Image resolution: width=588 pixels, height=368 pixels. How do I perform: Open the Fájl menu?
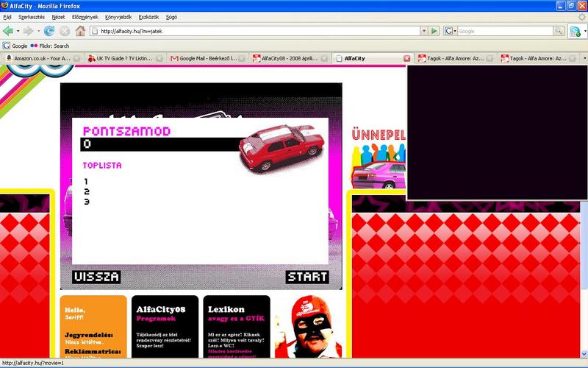7,17
